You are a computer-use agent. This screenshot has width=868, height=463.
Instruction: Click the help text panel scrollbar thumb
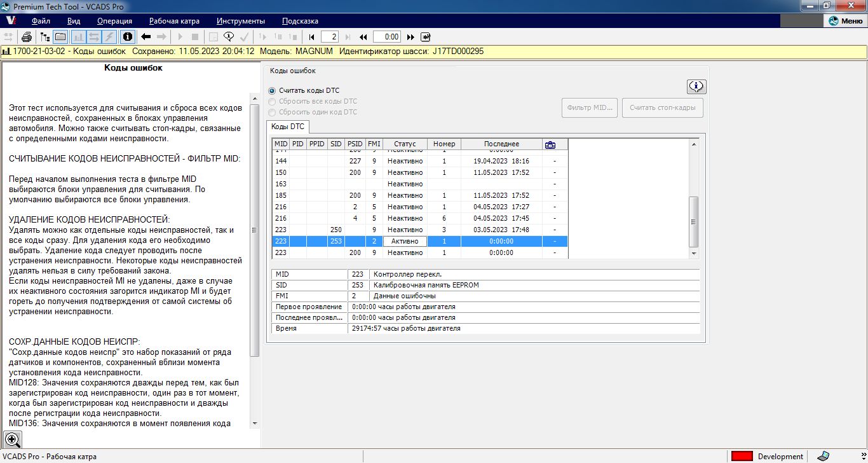tap(255, 230)
